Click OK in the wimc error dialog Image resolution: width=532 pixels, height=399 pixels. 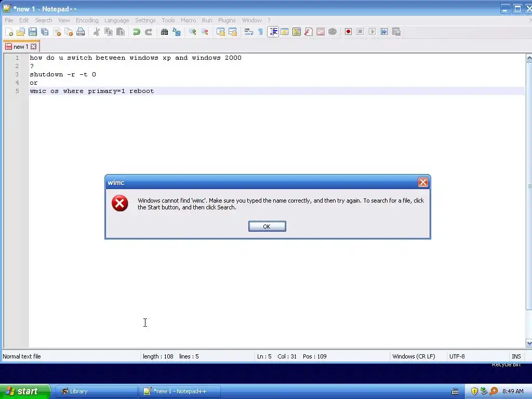267,227
